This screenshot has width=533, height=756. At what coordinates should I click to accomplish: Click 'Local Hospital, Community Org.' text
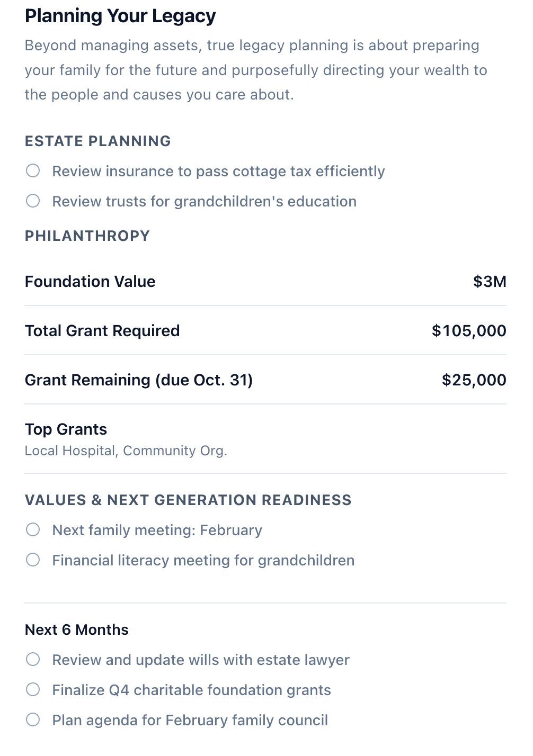click(126, 451)
